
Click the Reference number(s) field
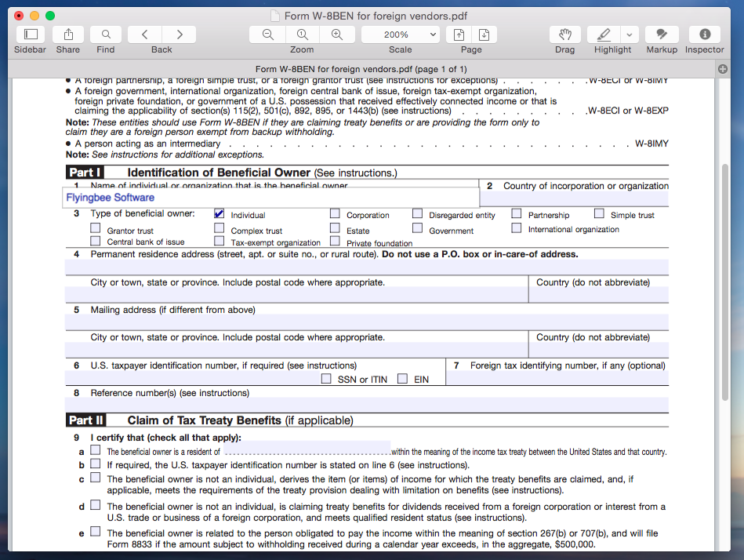pyautogui.click(x=367, y=405)
